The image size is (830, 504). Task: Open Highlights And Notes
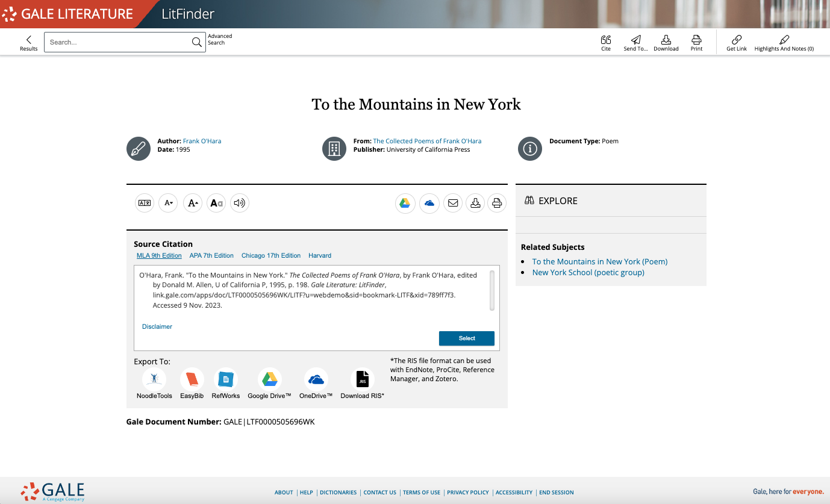784,43
